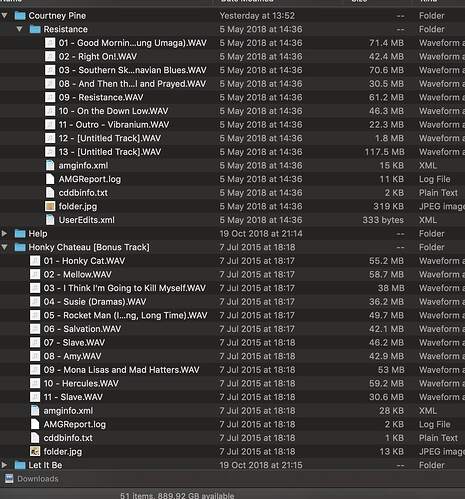Click the Resistance folder name
465x499 pixels.
click(x=66, y=29)
